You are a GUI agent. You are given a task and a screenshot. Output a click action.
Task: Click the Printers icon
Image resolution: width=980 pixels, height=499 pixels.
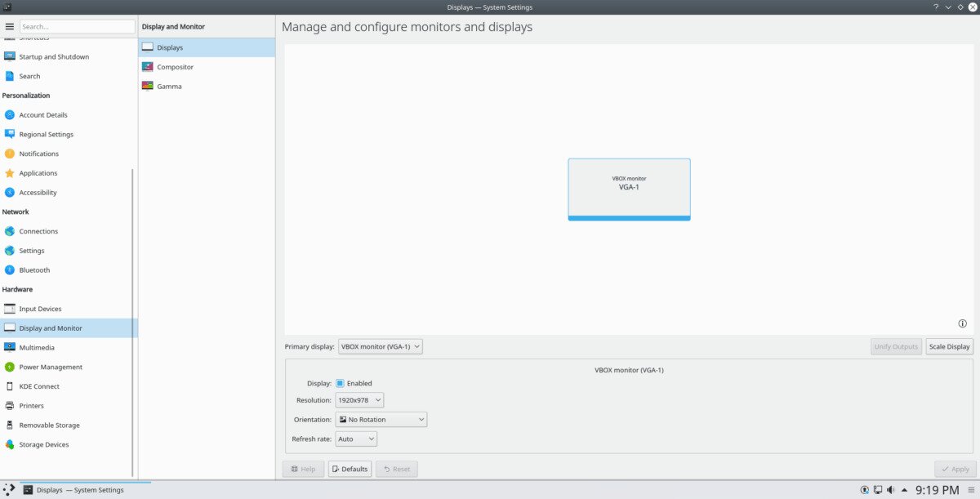(10, 406)
